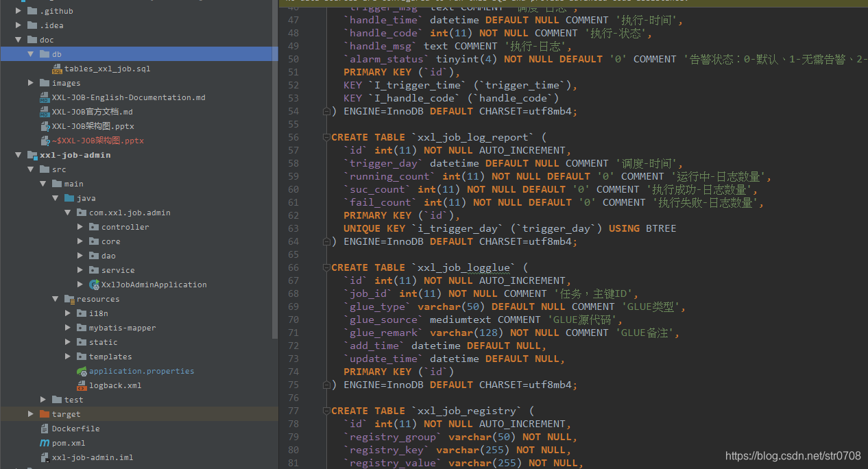This screenshot has height=469, width=868.
Task: Click the application.properties Spring leaf icon
Action: pos(82,371)
